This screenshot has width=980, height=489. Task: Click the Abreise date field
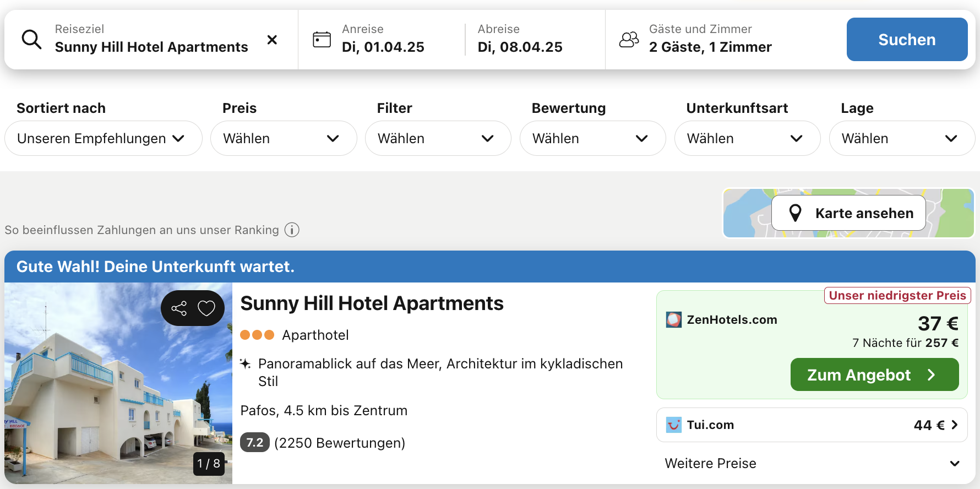(520, 40)
